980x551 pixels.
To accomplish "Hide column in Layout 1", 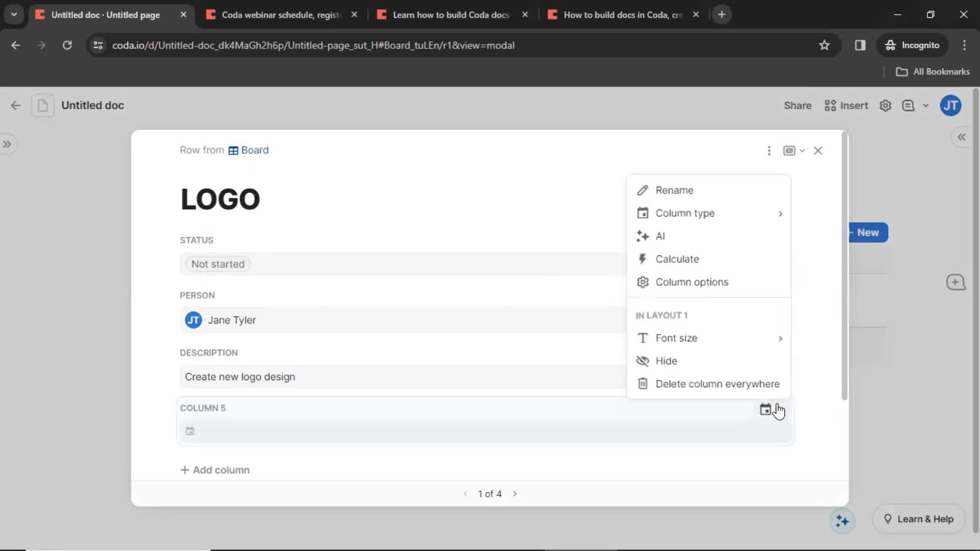I will coord(666,361).
